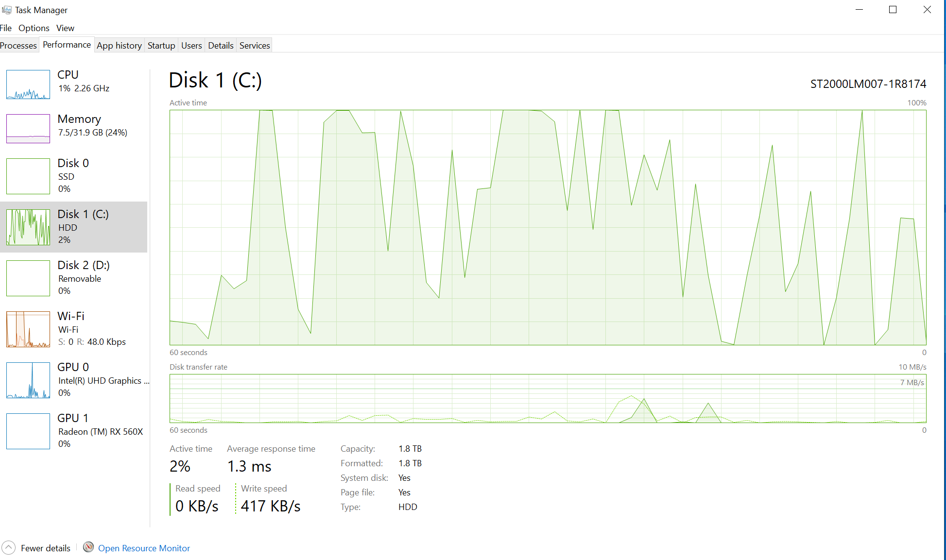Click the Disk 1 Active time graph

(548, 227)
